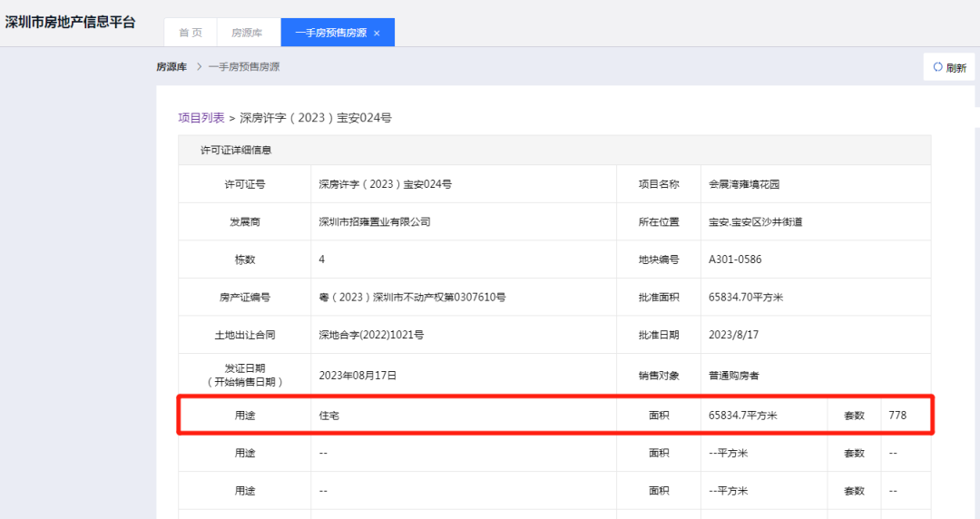Click the 所在位置 label
This screenshot has height=519, width=980.
coord(659,222)
